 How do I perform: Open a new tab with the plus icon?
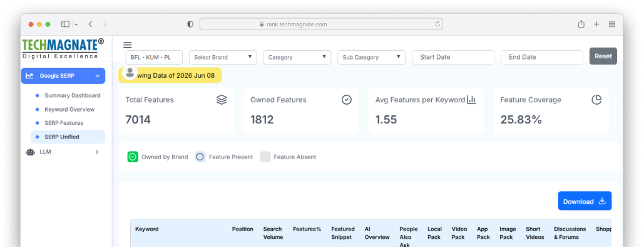pos(597,24)
